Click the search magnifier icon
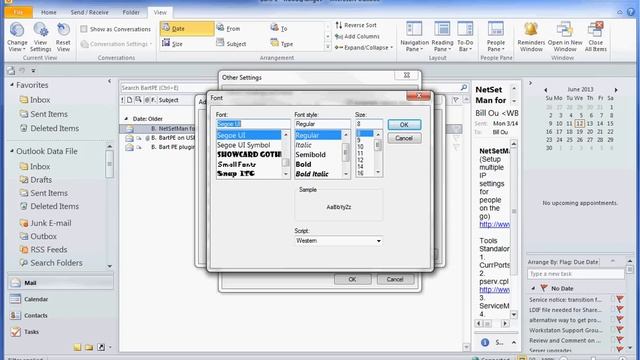Image resolution: width=640 pixels, height=360 pixels. tap(464, 87)
